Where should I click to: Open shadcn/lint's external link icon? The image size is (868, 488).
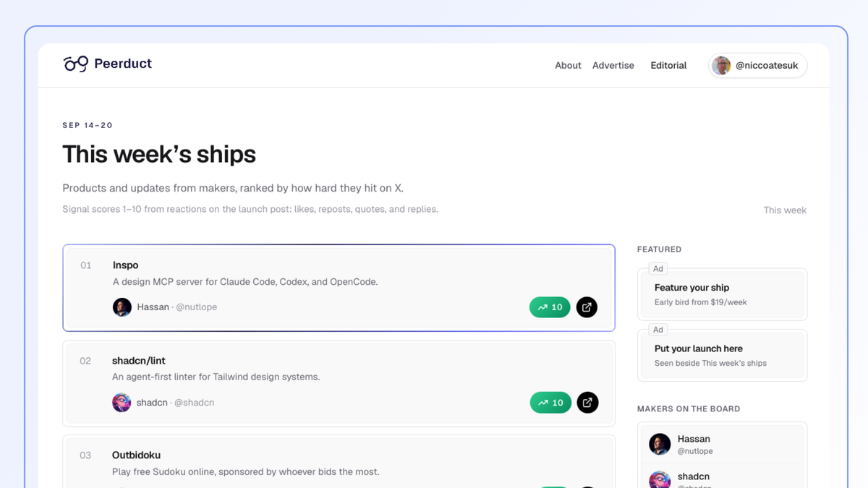(x=587, y=403)
